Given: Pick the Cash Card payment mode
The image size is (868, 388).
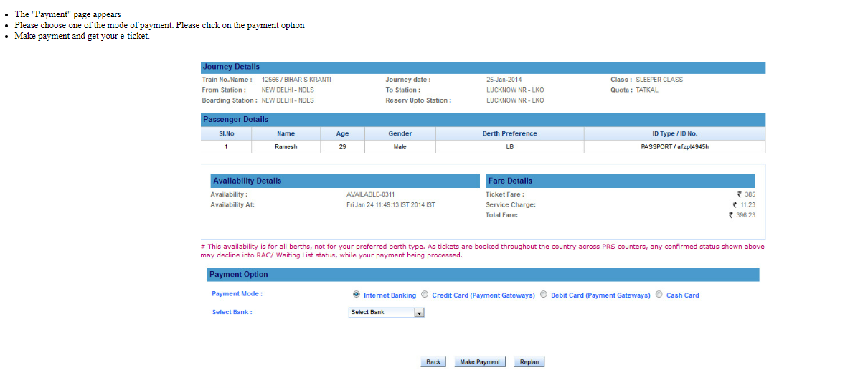Looking at the screenshot, I should click(x=659, y=294).
